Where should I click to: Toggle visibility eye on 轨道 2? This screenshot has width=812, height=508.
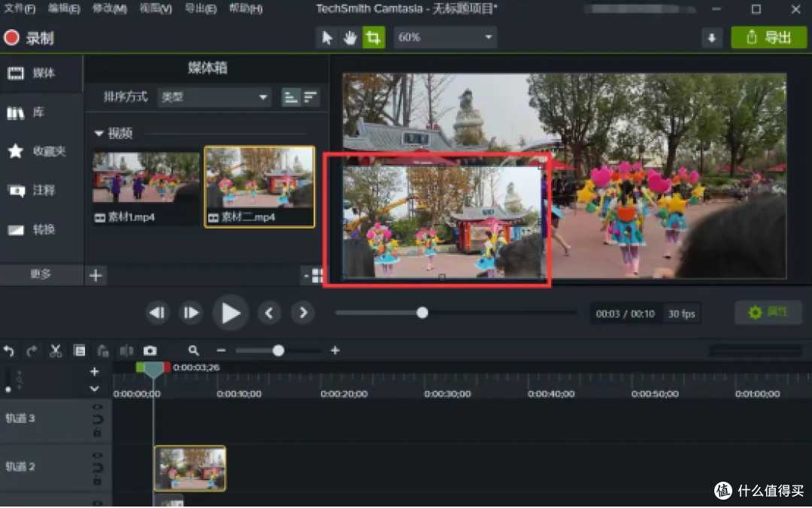click(97, 455)
